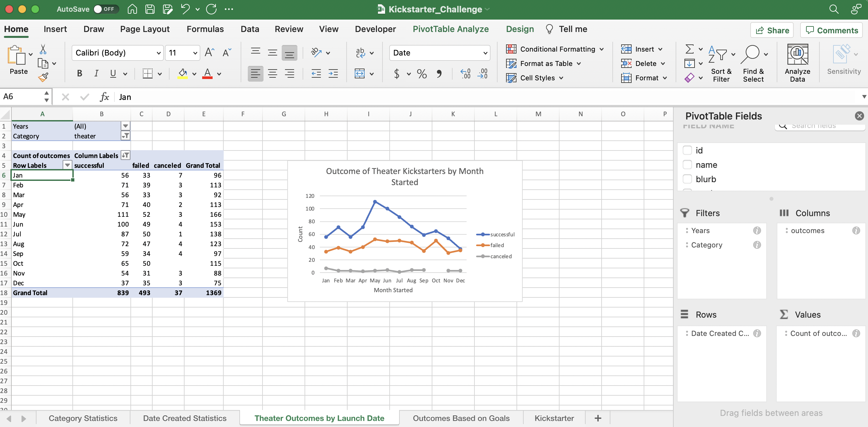Check the name field checkbox

[x=688, y=165]
